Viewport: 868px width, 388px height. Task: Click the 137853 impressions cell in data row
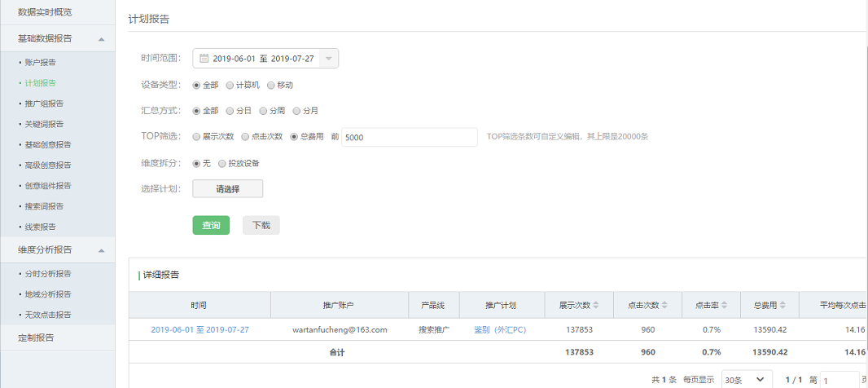coord(579,330)
